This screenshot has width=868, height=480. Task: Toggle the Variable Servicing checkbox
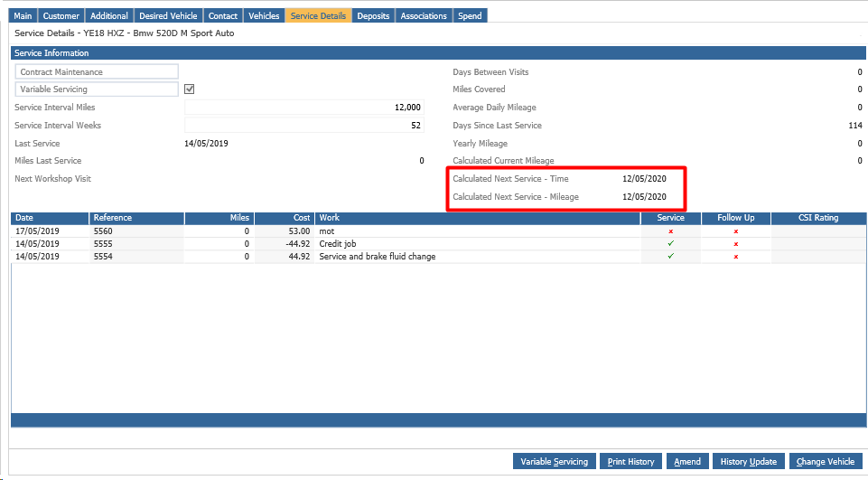click(x=190, y=89)
